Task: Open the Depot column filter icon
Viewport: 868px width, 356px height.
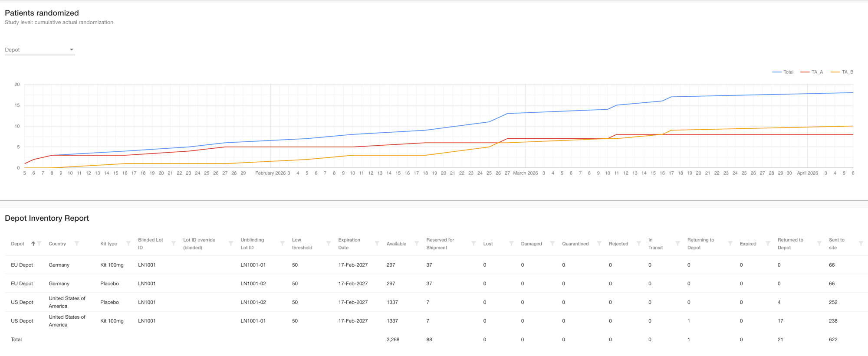Action: pyautogui.click(x=39, y=244)
